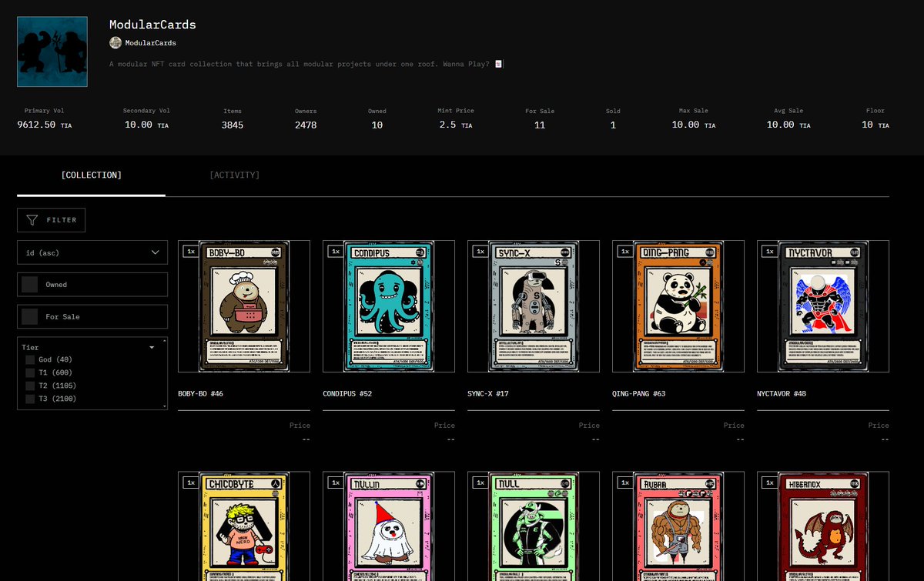Click the ModularCards collection avatar image
The image size is (924, 581).
point(52,51)
